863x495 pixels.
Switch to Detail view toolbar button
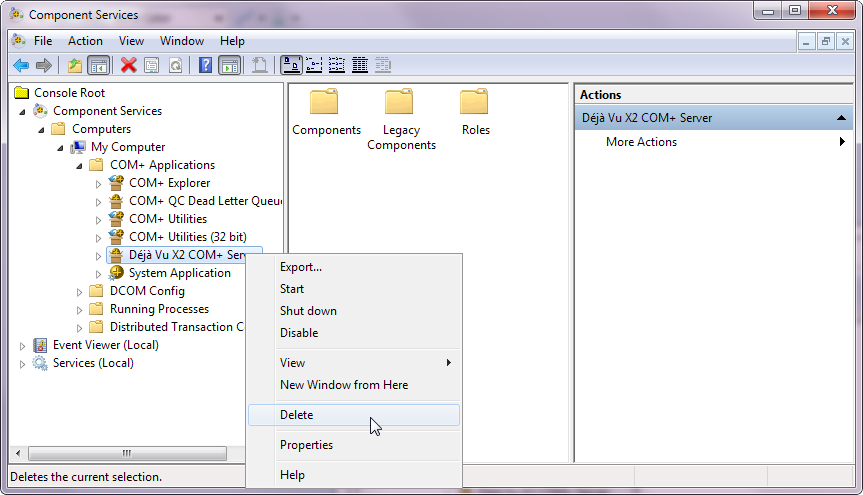tap(359, 66)
